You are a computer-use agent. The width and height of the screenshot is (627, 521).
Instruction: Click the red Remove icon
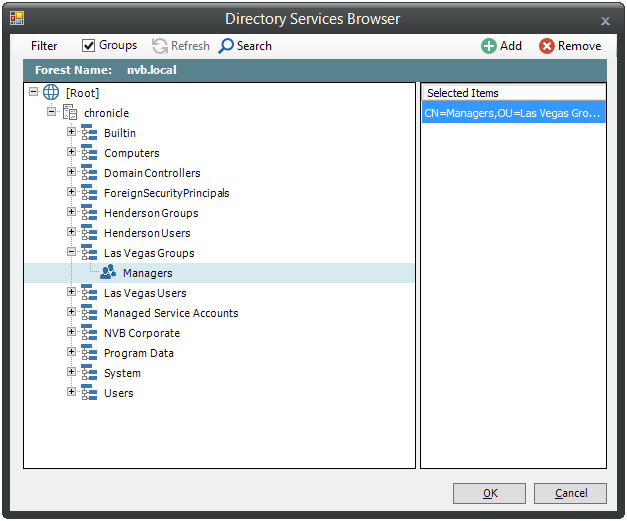546,46
